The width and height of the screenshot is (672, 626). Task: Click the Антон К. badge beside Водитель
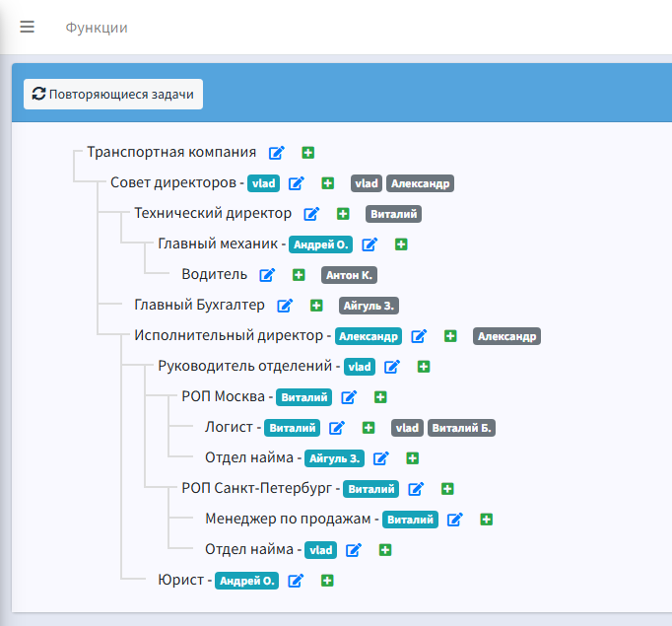(350, 275)
